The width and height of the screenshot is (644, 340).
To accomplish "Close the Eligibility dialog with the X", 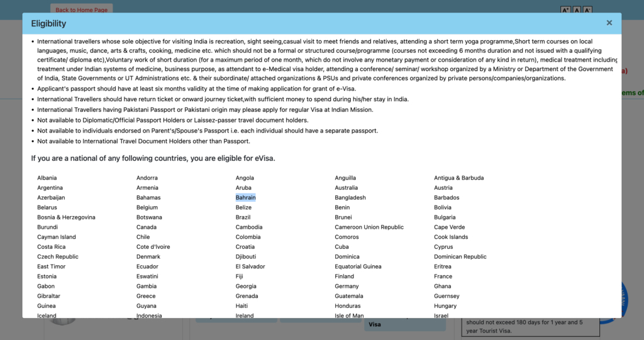I will pyautogui.click(x=609, y=23).
